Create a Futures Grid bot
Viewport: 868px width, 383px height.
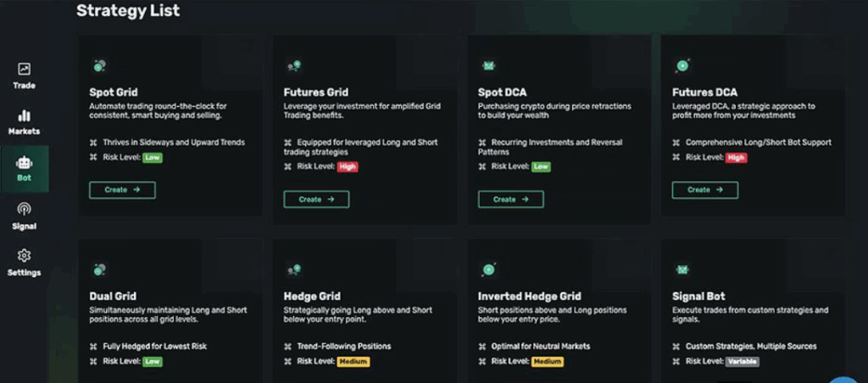tap(317, 199)
